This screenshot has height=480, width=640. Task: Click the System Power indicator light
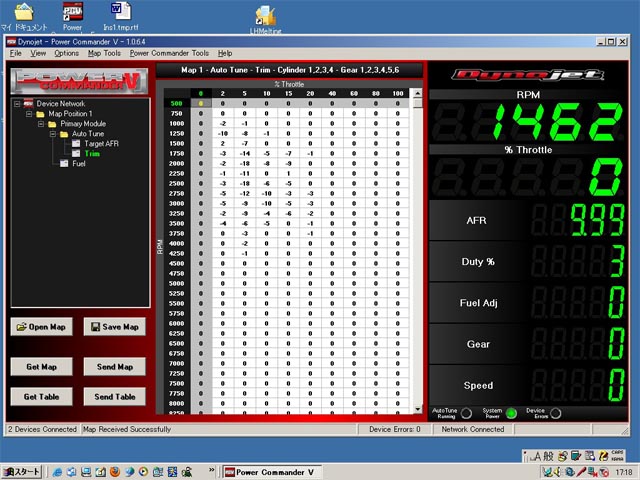click(511, 413)
